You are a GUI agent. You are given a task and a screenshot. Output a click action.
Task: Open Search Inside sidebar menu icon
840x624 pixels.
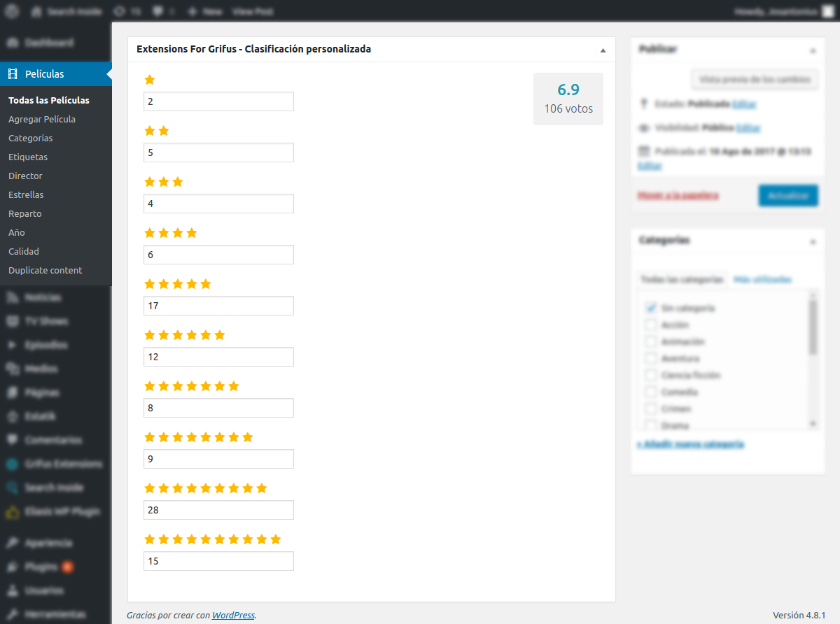tap(13, 488)
